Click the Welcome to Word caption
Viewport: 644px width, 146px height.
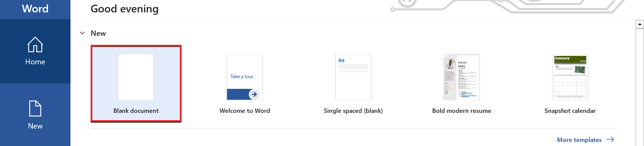point(245,111)
